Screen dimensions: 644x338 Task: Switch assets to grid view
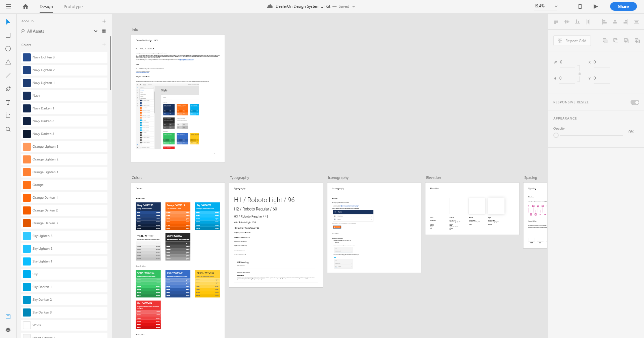(x=104, y=31)
